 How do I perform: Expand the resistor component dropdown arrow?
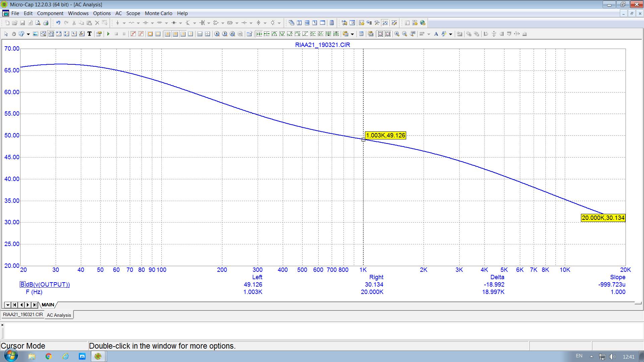click(x=138, y=23)
